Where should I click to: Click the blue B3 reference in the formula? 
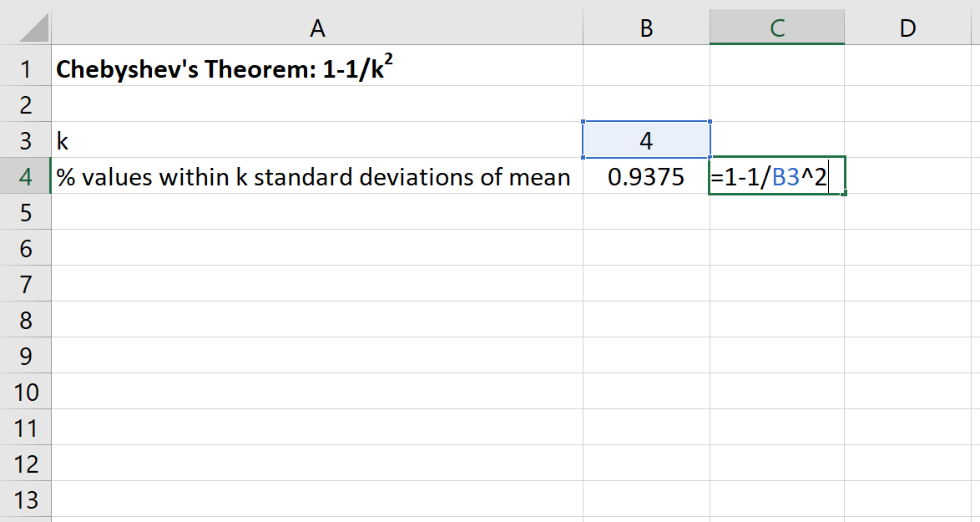786,176
